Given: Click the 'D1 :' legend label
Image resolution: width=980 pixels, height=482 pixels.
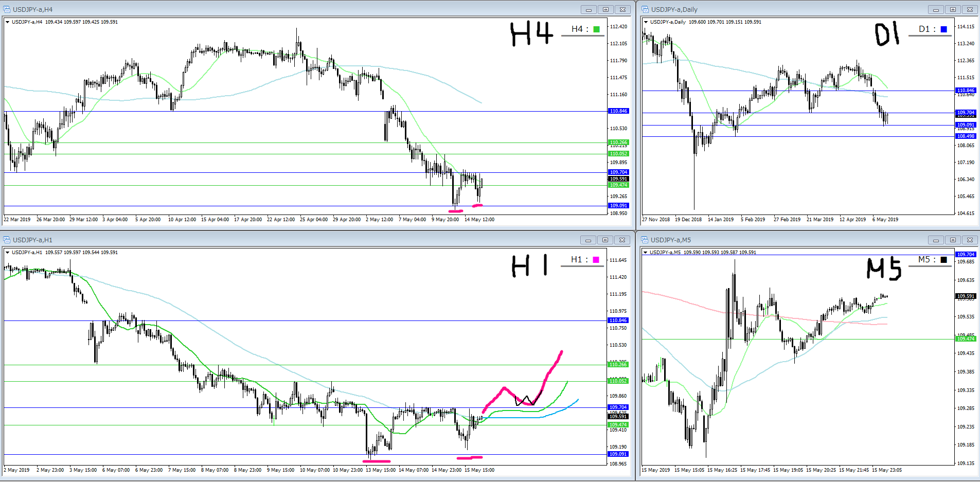Looking at the screenshot, I should (x=927, y=29).
